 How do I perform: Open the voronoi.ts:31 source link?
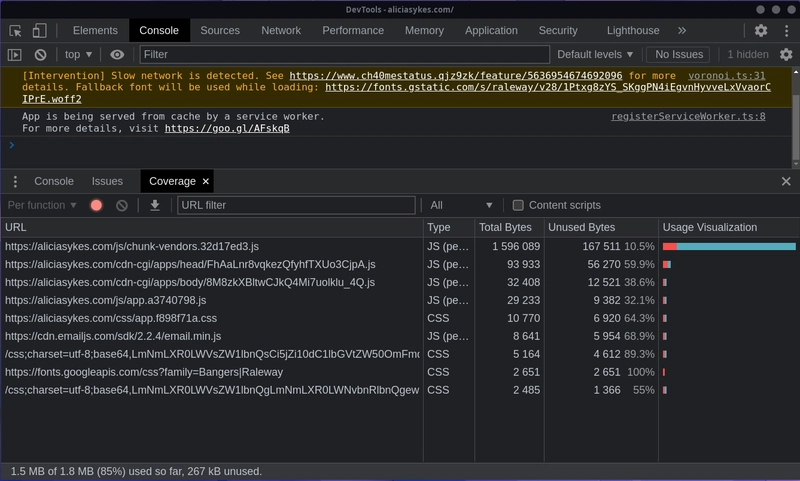pyautogui.click(x=727, y=75)
